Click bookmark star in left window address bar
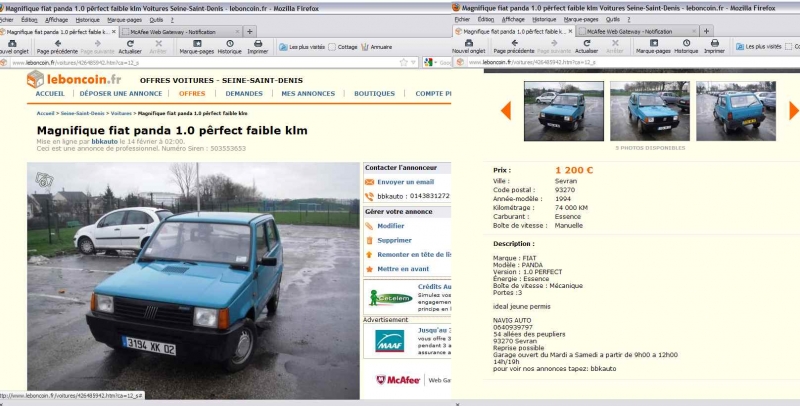This screenshot has width=800, height=406. click(404, 62)
